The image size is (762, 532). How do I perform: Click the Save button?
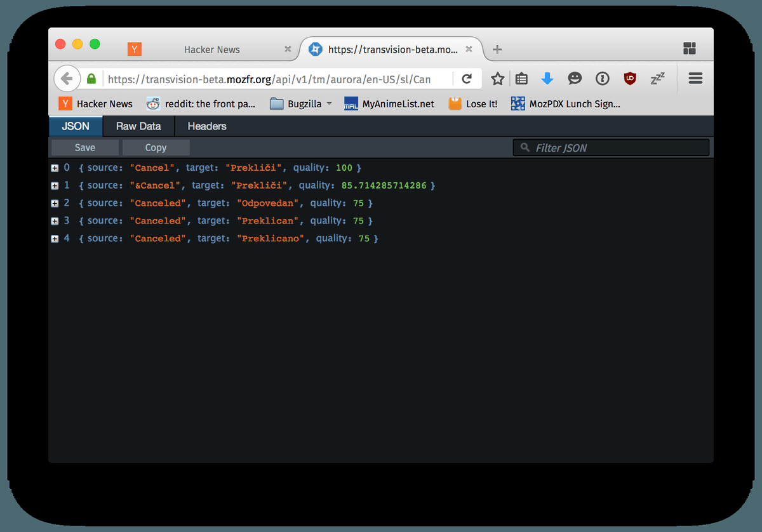coord(85,147)
